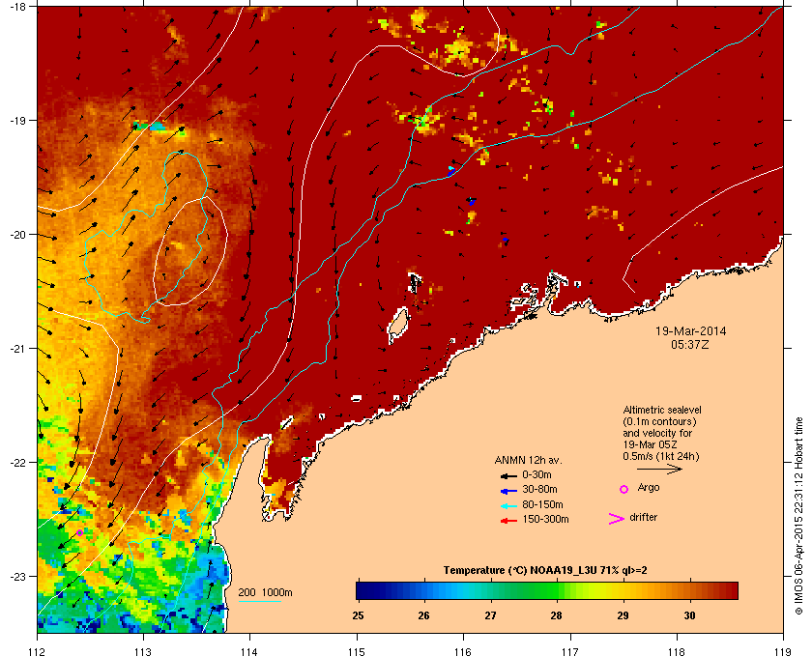
Task: Click the Altimetric sealevel legend text
Action: pyautogui.click(x=662, y=410)
